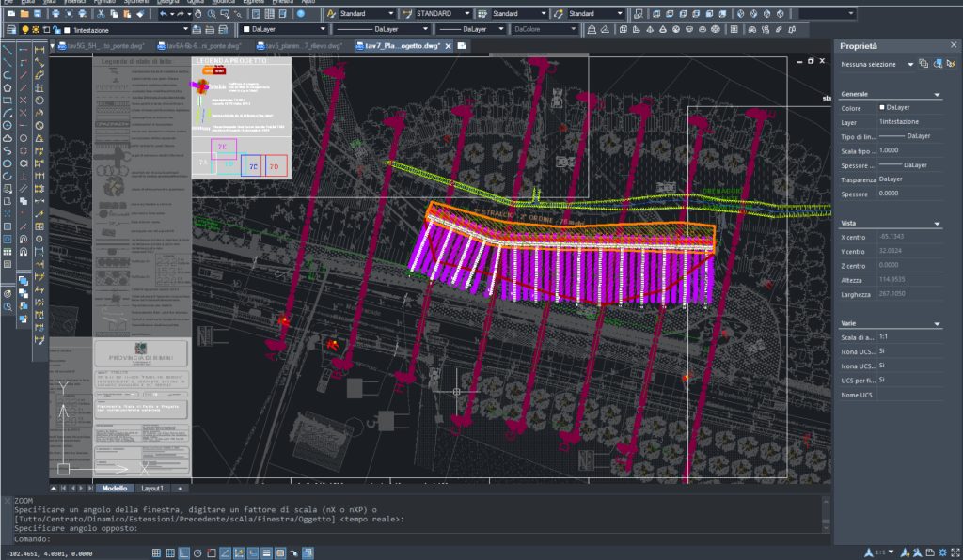The image size is (963, 560).
Task: Add a new layout with plus button
Action: [180, 489]
